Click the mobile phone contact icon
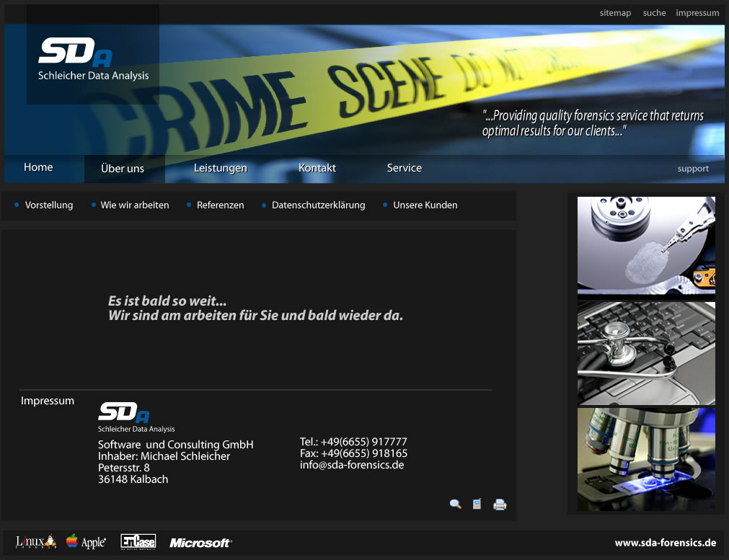729x560 pixels. 477,504
